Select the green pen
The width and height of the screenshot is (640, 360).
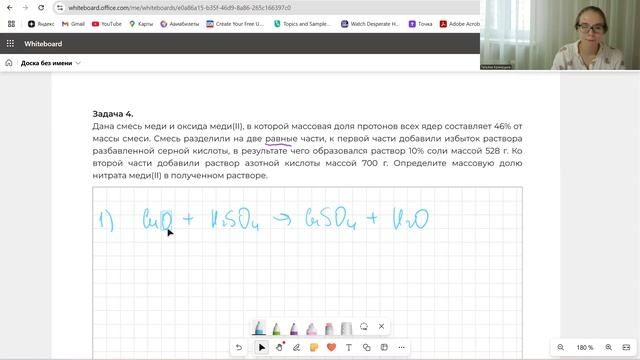pos(276,328)
